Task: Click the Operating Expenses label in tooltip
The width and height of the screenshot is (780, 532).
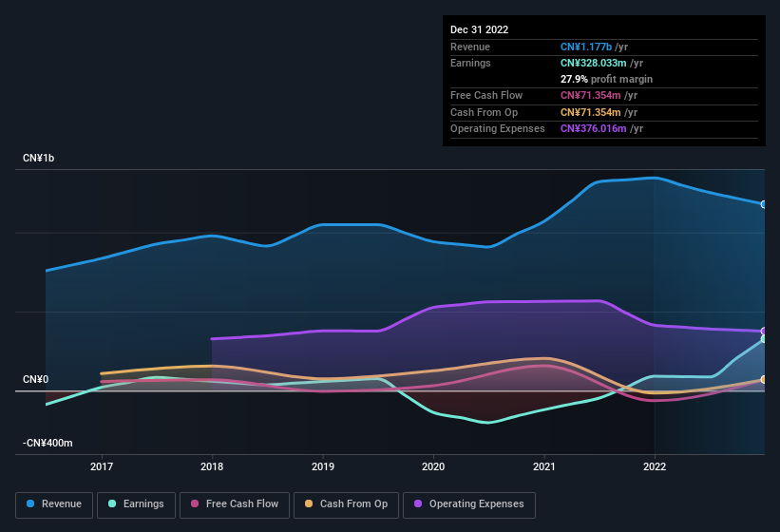Action: (x=498, y=129)
